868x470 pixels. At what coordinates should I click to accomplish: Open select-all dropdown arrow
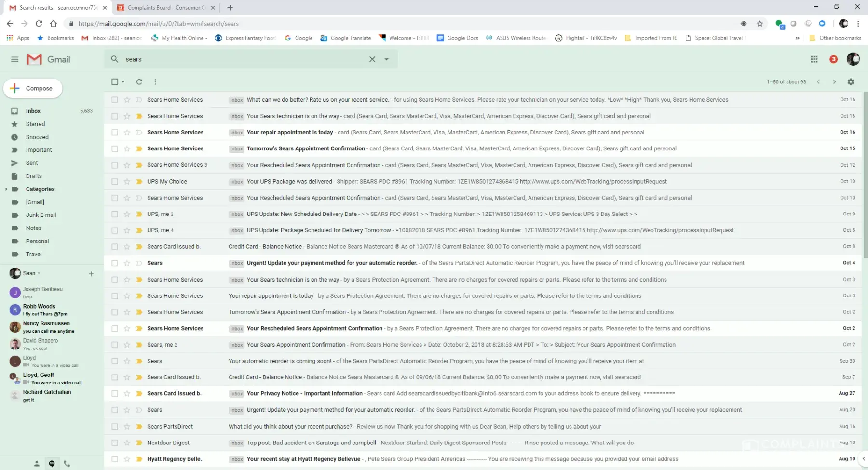123,82
